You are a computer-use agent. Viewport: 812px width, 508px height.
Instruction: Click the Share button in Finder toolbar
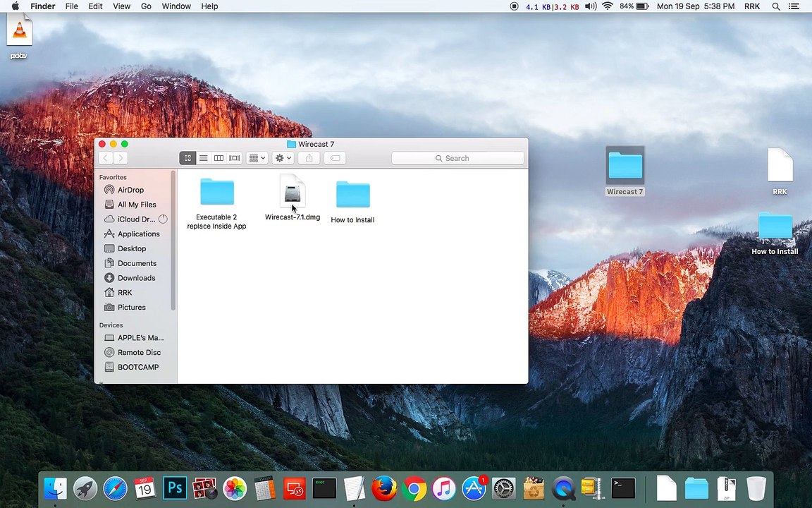309,158
